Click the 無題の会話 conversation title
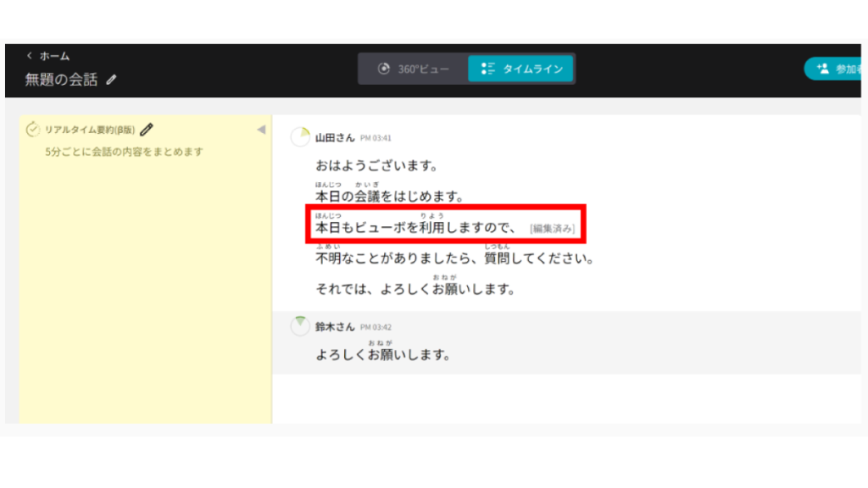 point(61,80)
